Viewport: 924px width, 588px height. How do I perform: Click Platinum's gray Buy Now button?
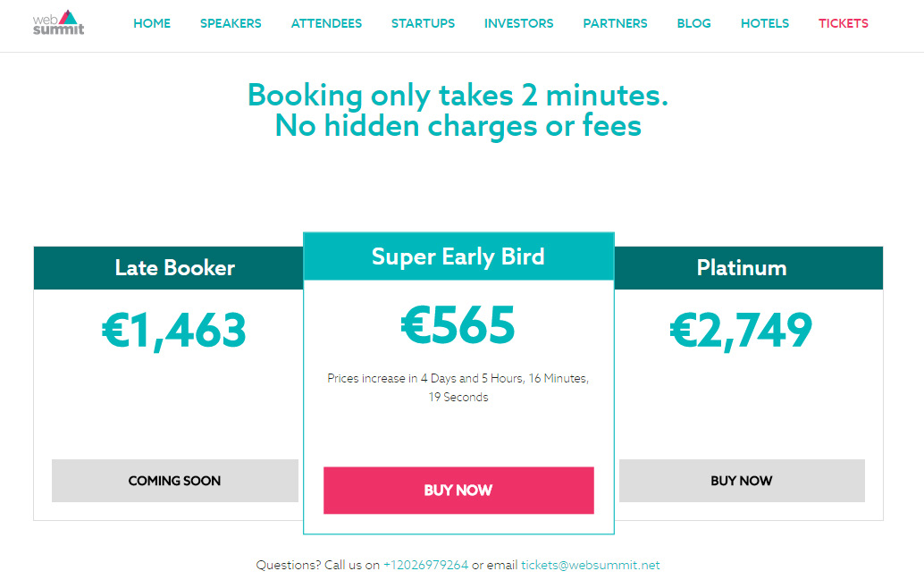pyautogui.click(x=741, y=481)
